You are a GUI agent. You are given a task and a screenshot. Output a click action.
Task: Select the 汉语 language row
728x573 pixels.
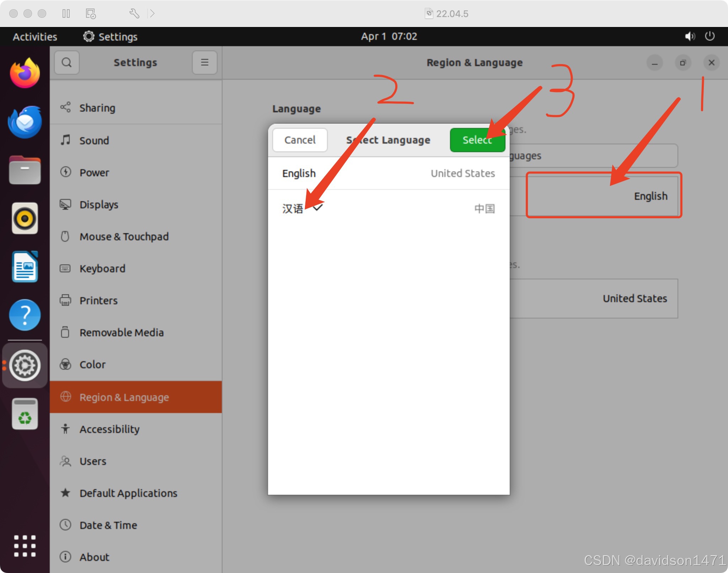coord(388,209)
